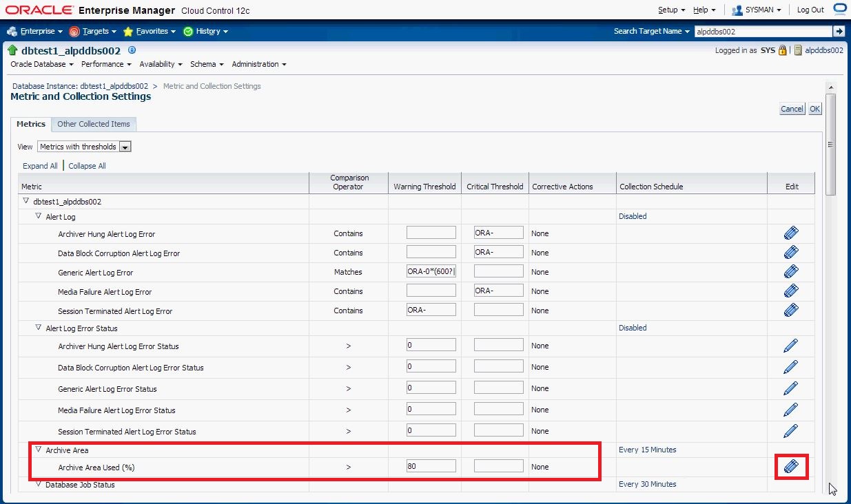Image resolution: width=851 pixels, height=504 pixels.
Task: Click Archive Area Used warning threshold field
Action: coord(431,466)
